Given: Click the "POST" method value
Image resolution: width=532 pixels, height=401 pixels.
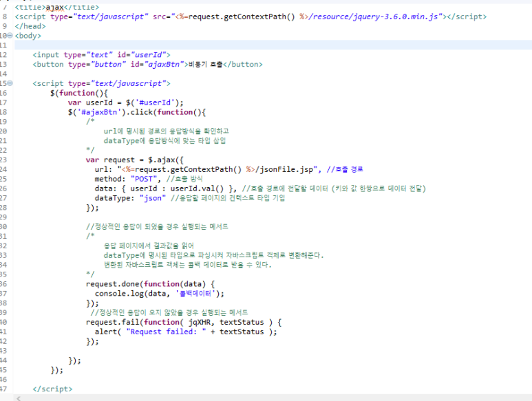Looking at the screenshot, I should [144, 179].
